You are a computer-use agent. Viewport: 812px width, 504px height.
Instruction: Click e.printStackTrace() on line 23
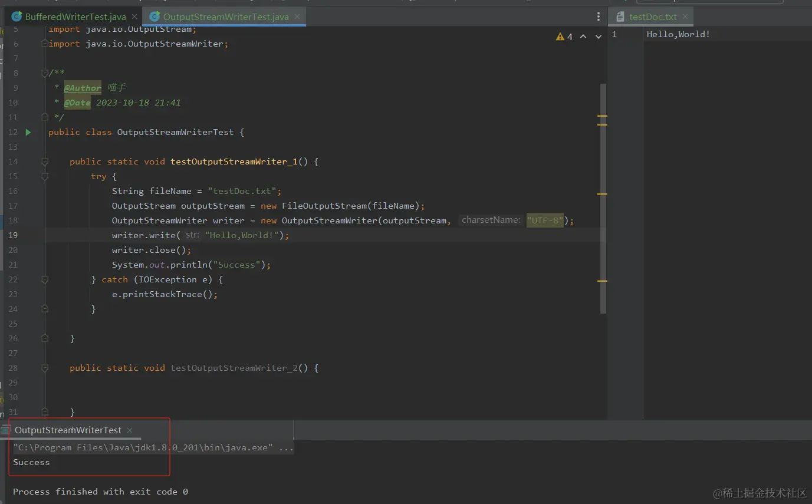(x=165, y=294)
